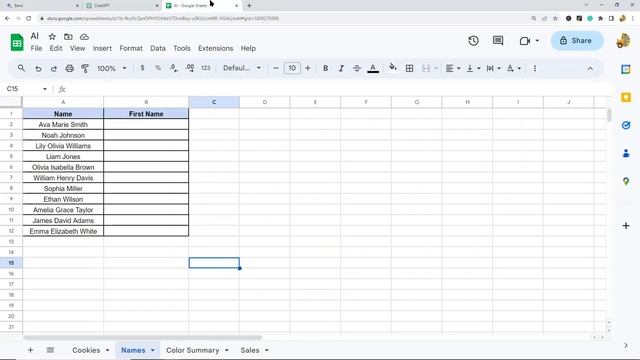Open the all sheets list
The width and height of the screenshot is (640, 360).
[x=50, y=350]
